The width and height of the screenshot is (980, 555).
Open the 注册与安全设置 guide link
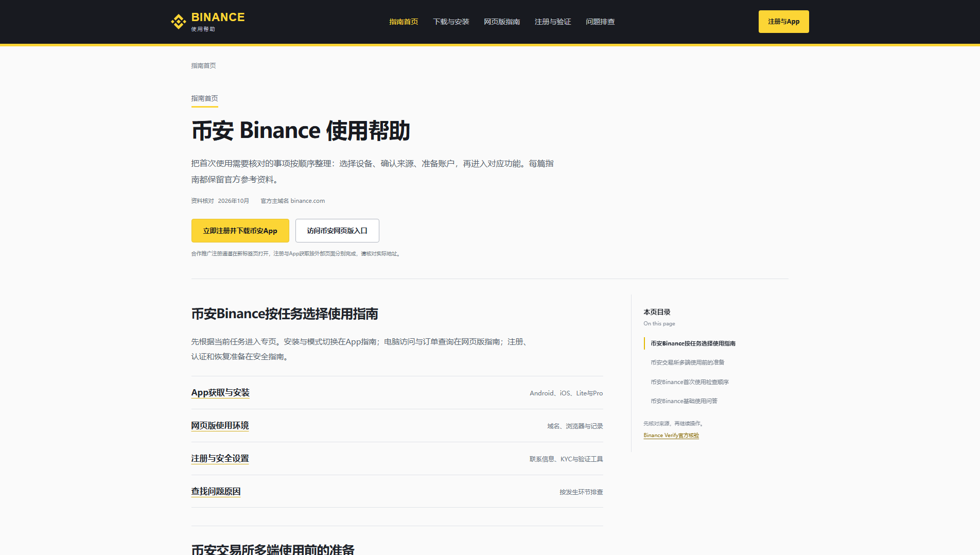(x=220, y=459)
